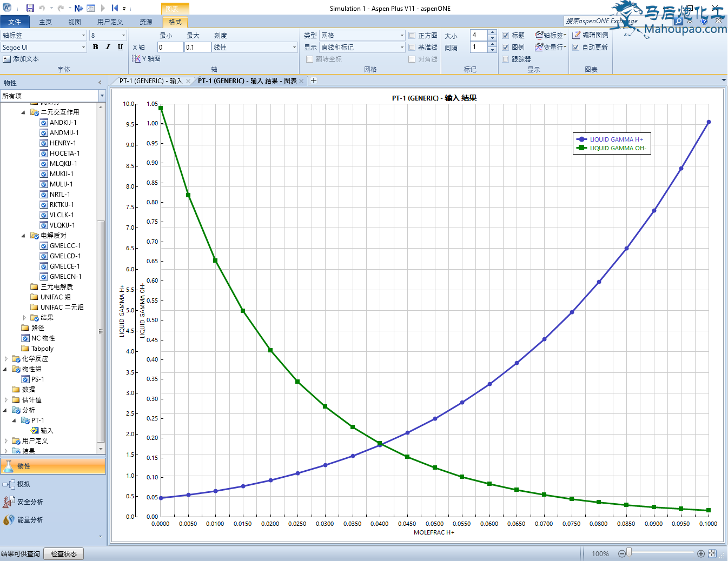Click the Undo arrow icon
The width and height of the screenshot is (728, 561).
pyautogui.click(x=42, y=8)
